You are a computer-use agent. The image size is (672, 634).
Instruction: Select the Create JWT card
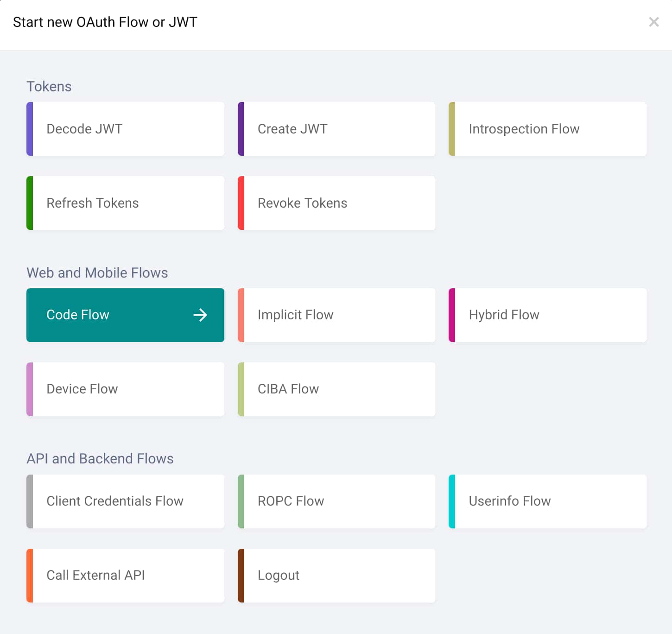coord(336,129)
